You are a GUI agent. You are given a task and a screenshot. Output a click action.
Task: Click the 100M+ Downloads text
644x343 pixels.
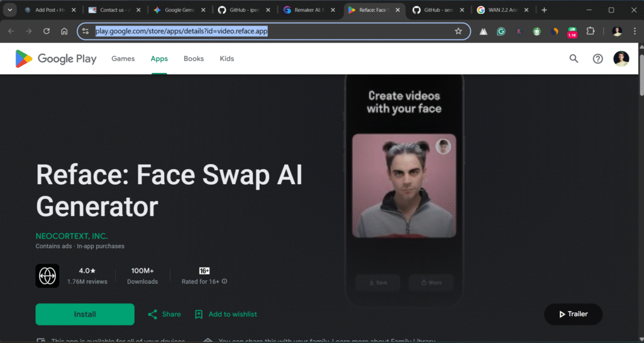(143, 276)
